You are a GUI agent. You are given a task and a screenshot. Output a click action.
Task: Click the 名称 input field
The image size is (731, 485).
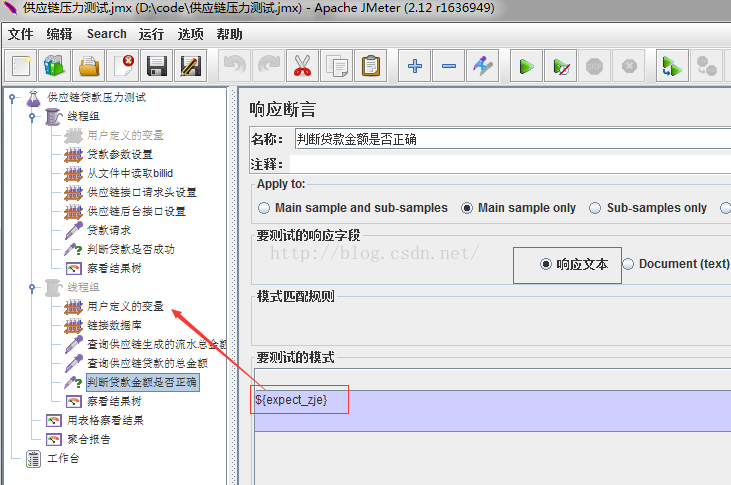point(513,139)
